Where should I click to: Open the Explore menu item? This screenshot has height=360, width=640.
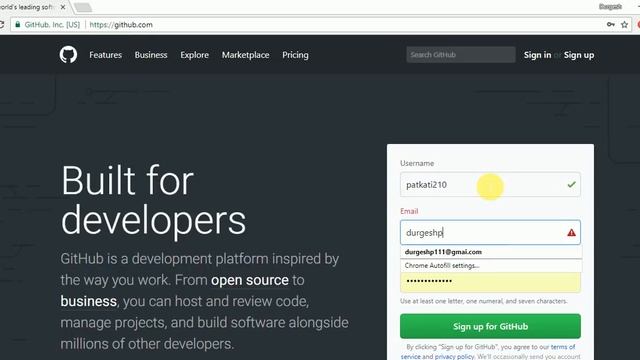[194, 55]
